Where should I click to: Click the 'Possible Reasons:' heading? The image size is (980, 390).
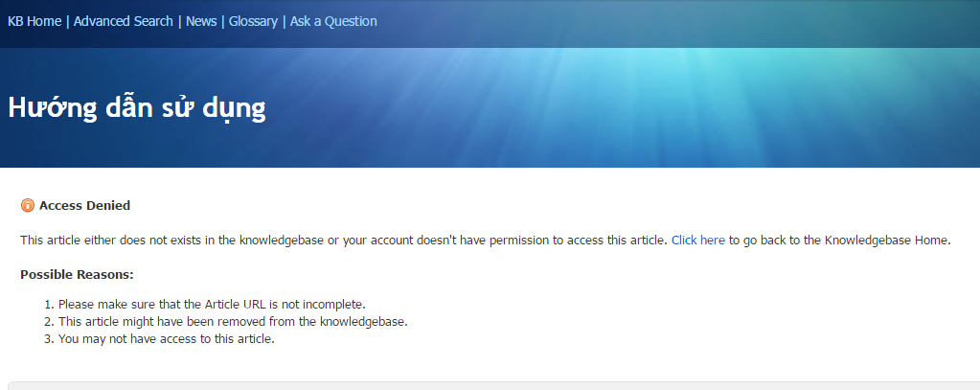(77, 274)
